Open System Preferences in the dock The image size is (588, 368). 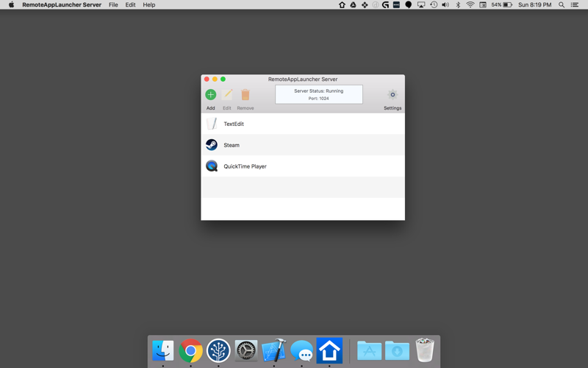(246, 350)
